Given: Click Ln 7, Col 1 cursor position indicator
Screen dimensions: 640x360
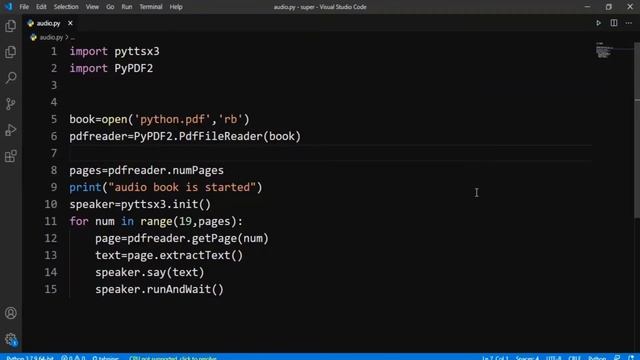Looking at the screenshot, I should [x=495, y=357].
